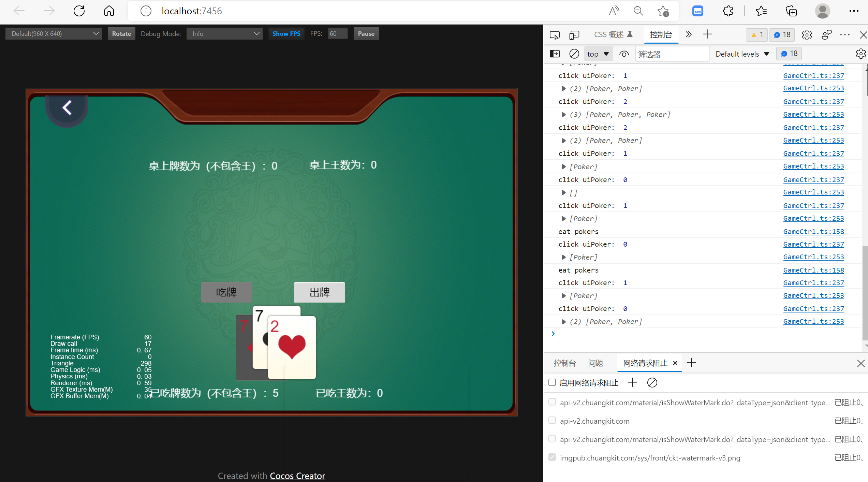Open browser extensions puzzle icon
868x482 pixels.
tap(728, 11)
